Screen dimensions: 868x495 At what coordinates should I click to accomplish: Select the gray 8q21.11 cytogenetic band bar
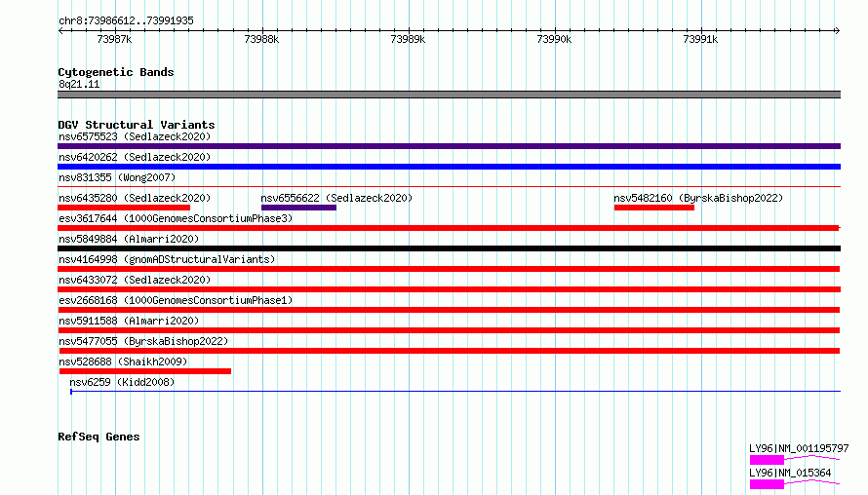click(x=449, y=95)
